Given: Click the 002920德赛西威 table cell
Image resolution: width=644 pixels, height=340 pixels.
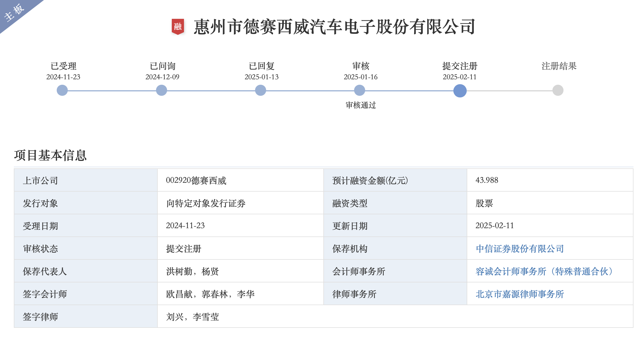Looking at the screenshot, I should [x=240, y=180].
